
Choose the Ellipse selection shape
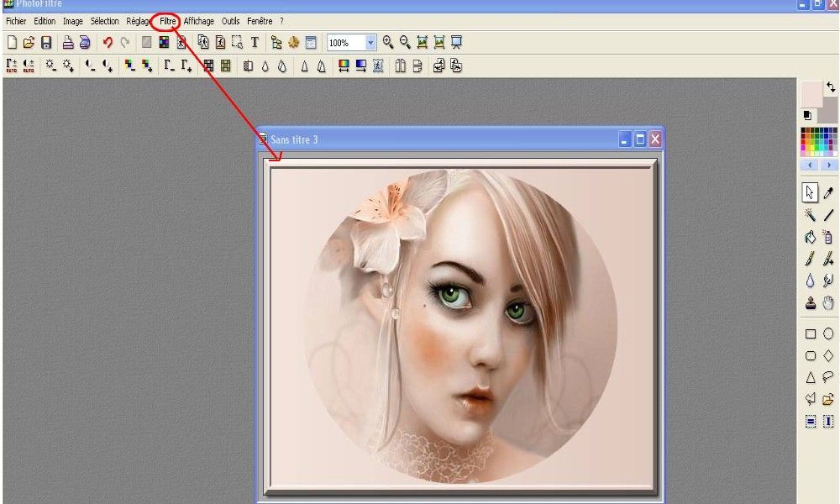(828, 333)
